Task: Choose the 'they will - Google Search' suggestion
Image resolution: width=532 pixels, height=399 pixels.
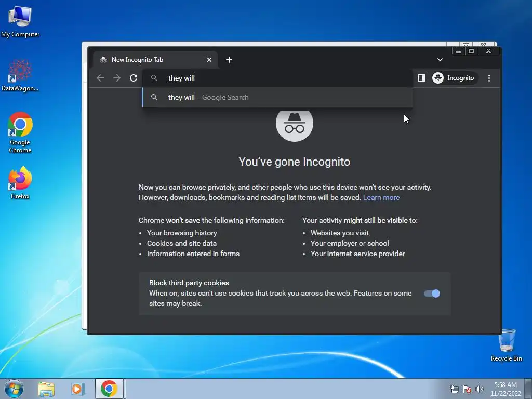Action: tap(277, 97)
